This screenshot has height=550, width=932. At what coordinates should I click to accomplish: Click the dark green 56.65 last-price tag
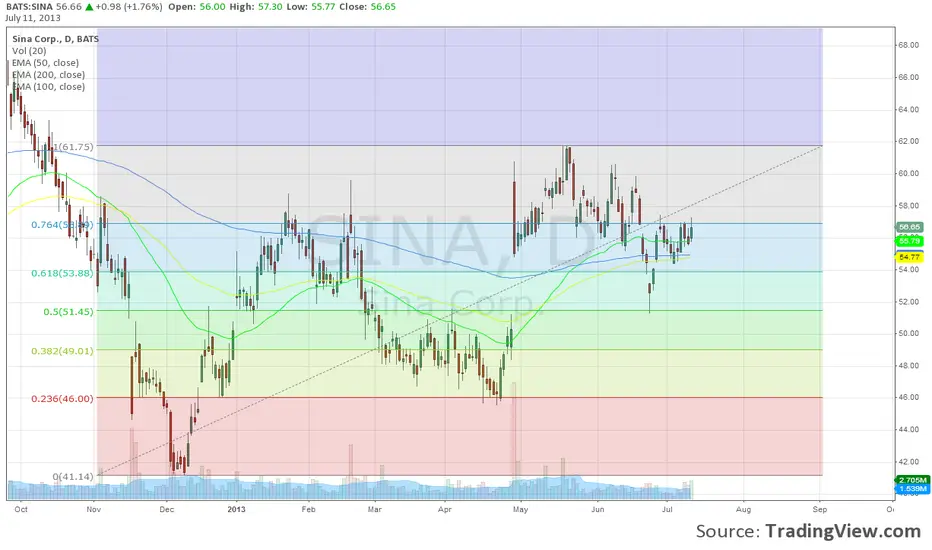909,227
